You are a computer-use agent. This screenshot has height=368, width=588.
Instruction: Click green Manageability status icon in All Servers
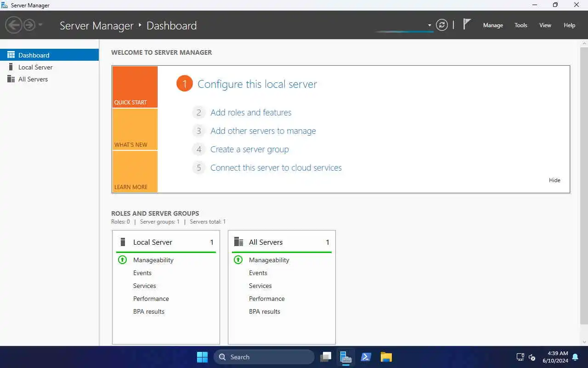[238, 260]
